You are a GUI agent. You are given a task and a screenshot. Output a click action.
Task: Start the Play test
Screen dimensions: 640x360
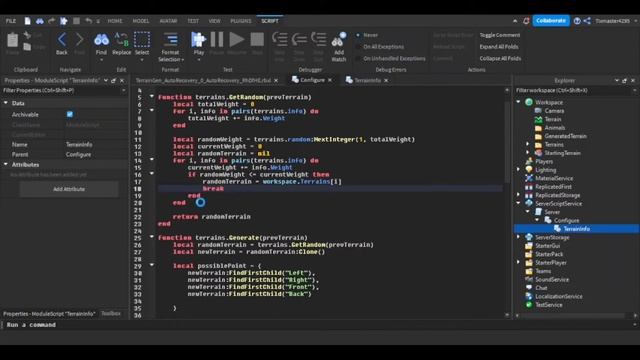[199, 40]
